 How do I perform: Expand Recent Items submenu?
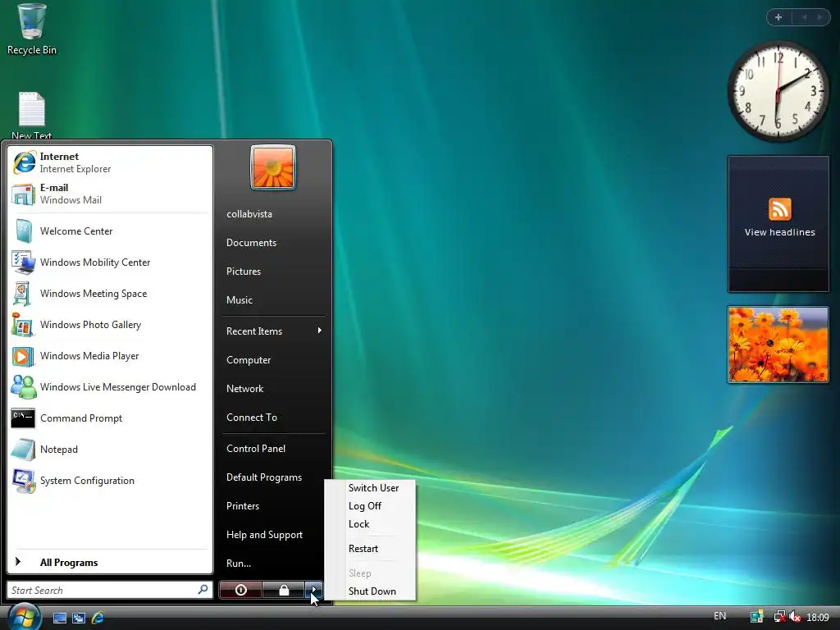(274, 331)
